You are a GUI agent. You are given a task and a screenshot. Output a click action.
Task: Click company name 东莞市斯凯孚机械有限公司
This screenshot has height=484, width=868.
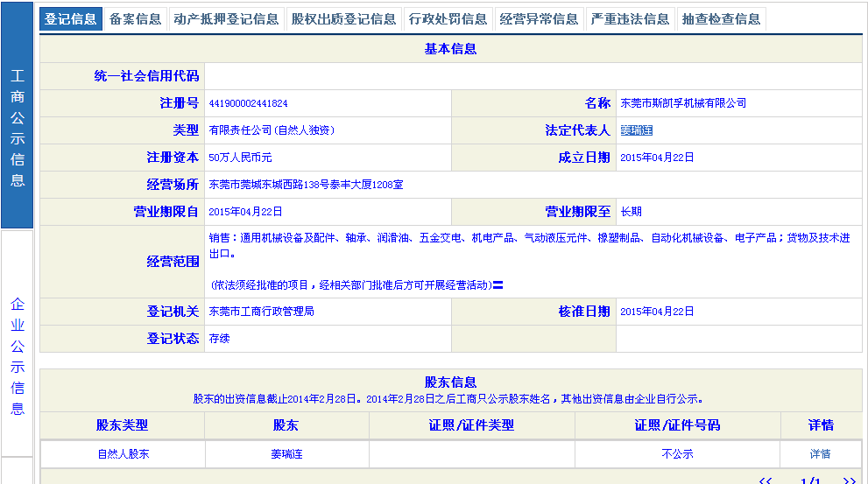pos(683,103)
